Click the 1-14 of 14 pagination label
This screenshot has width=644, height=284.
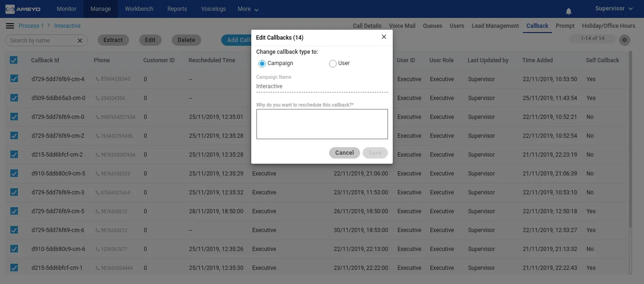593,39
